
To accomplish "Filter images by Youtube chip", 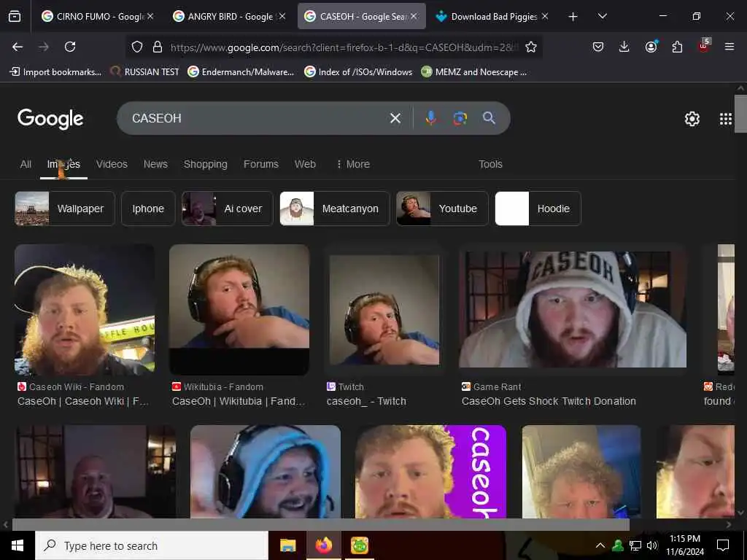I will tap(442, 209).
